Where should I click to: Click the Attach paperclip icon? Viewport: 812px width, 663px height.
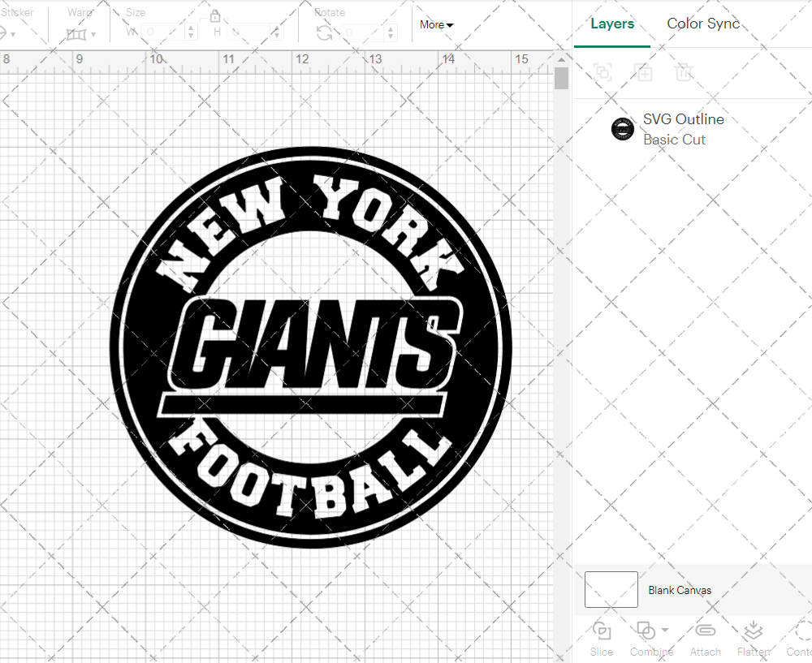(706, 631)
